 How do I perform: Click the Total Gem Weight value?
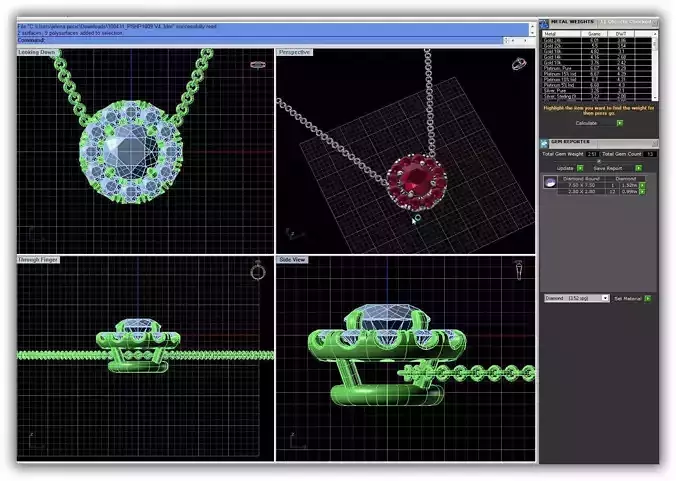pos(592,154)
